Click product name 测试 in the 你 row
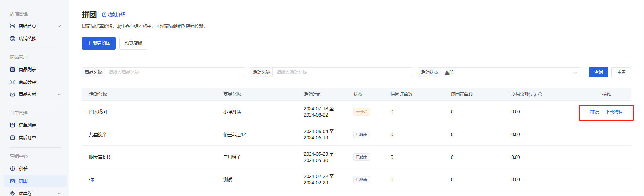Viewport: 644px width, 196px height. point(228,179)
